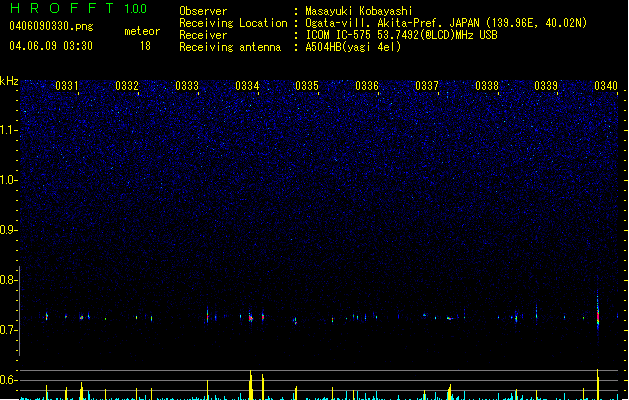Click the kHz axis unit label
The image size is (629, 400).
click(9, 81)
